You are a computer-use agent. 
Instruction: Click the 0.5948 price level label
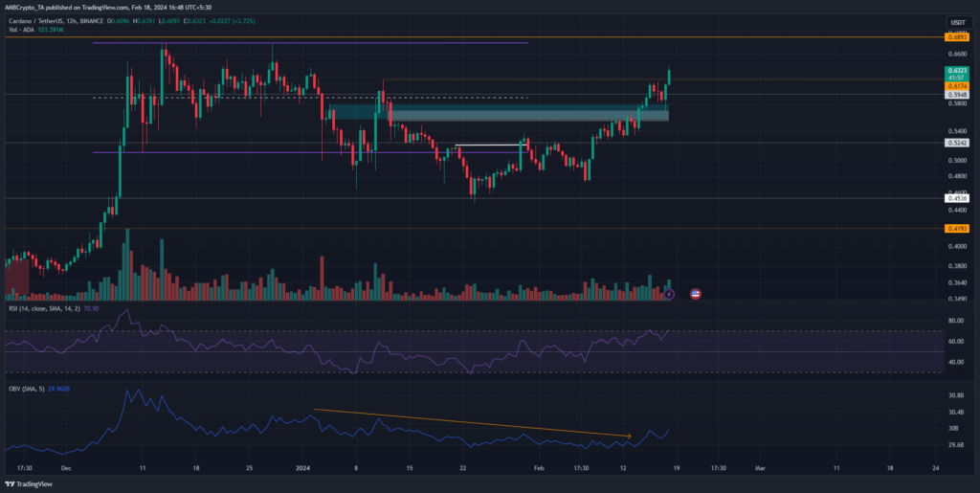955,95
